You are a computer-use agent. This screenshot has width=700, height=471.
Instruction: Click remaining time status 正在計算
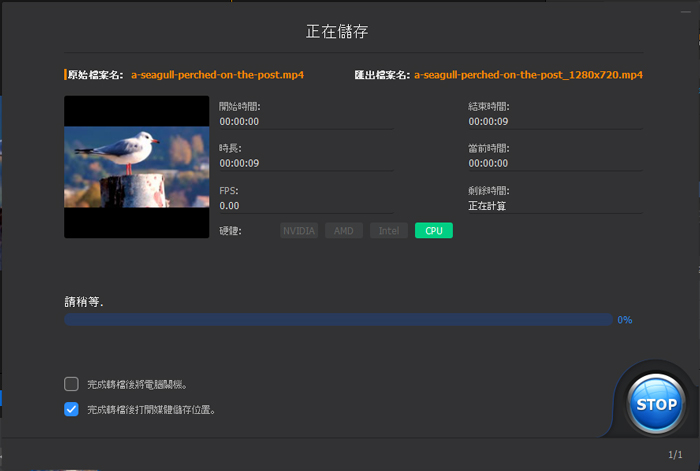pyautogui.click(x=487, y=206)
